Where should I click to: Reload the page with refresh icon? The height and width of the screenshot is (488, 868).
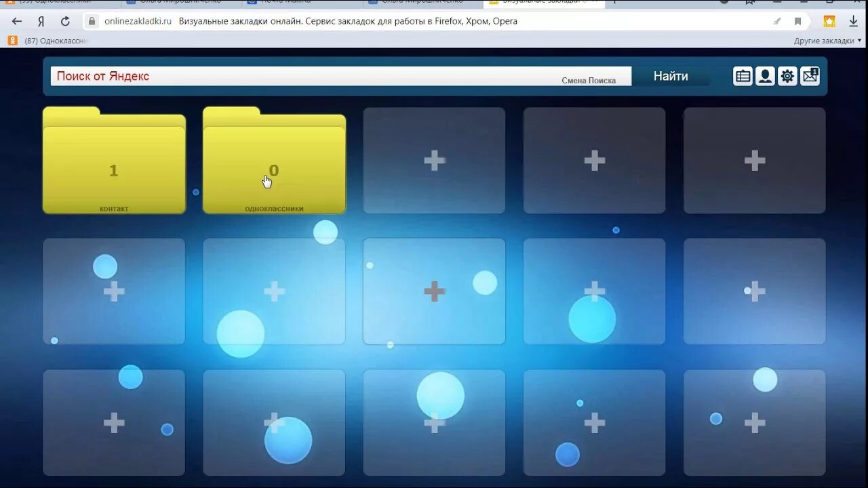[x=65, y=21]
